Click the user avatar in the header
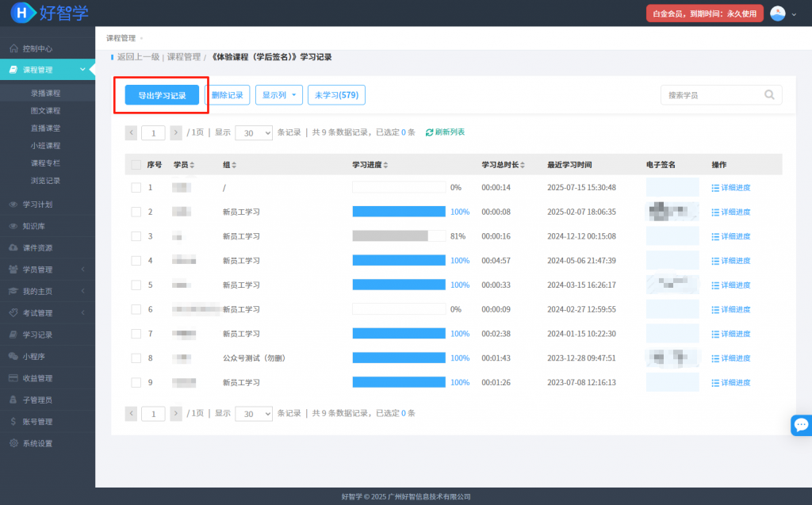This screenshot has width=812, height=505. (x=778, y=13)
